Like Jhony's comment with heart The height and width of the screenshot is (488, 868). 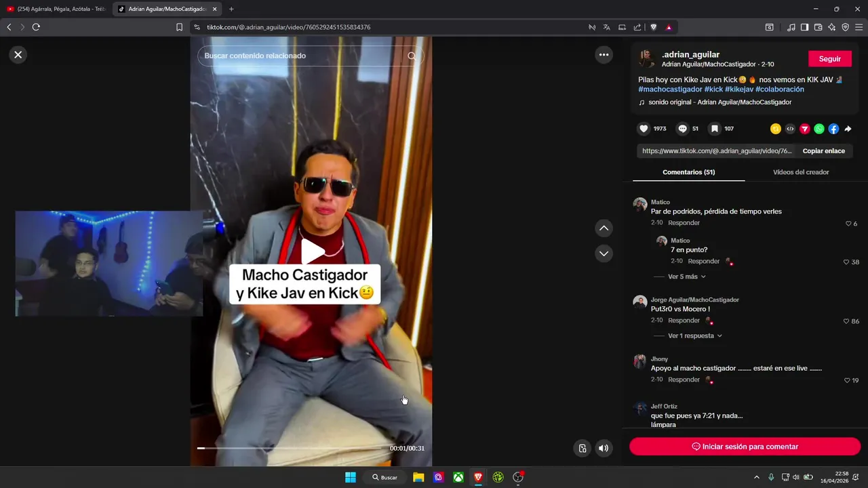(846, 380)
